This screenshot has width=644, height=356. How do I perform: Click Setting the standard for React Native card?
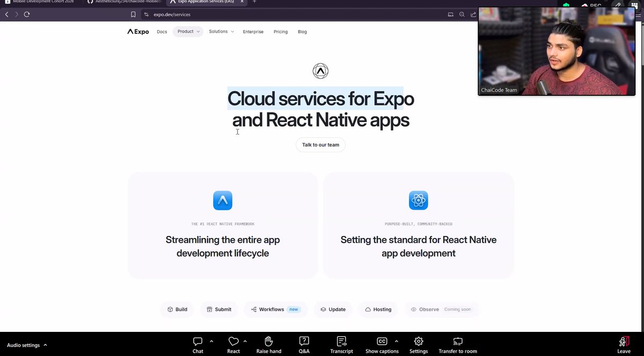click(419, 225)
